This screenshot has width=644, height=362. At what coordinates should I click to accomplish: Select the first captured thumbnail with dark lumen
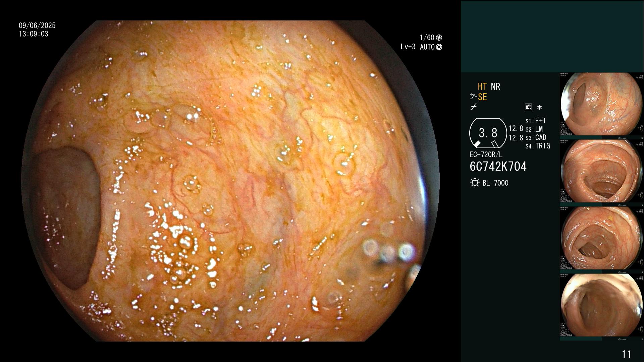602,104
